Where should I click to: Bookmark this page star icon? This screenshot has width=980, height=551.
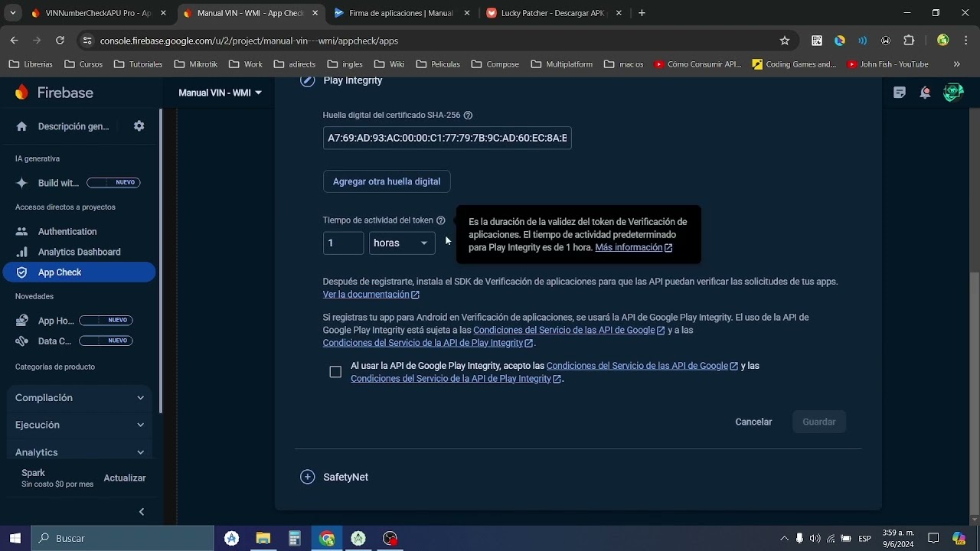pos(785,41)
